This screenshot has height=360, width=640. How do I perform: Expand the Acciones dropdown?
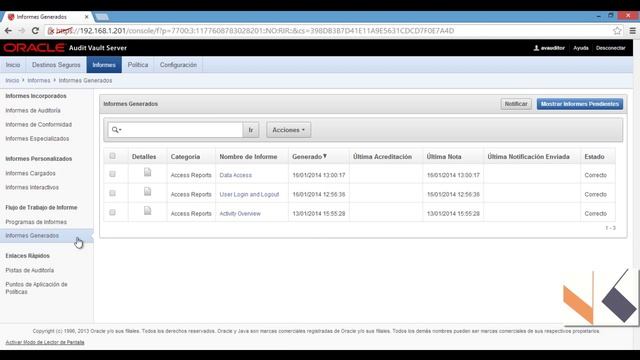pos(289,130)
